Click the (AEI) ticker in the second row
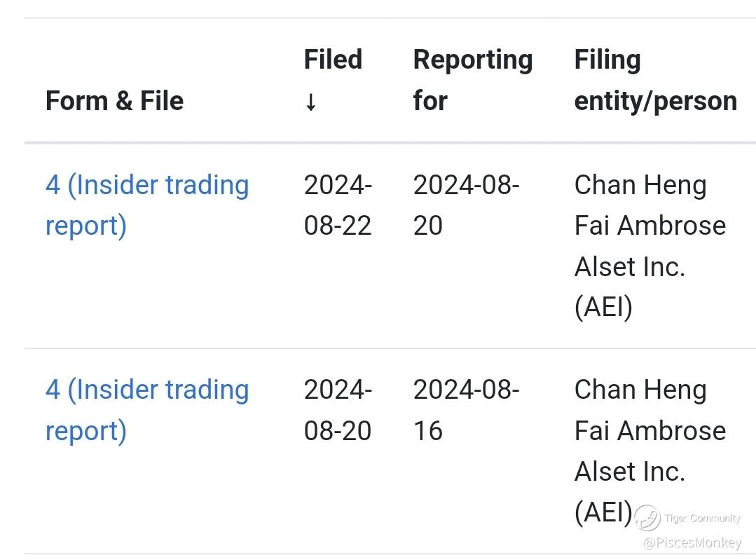Image resolution: width=756 pixels, height=560 pixels. coord(603,512)
